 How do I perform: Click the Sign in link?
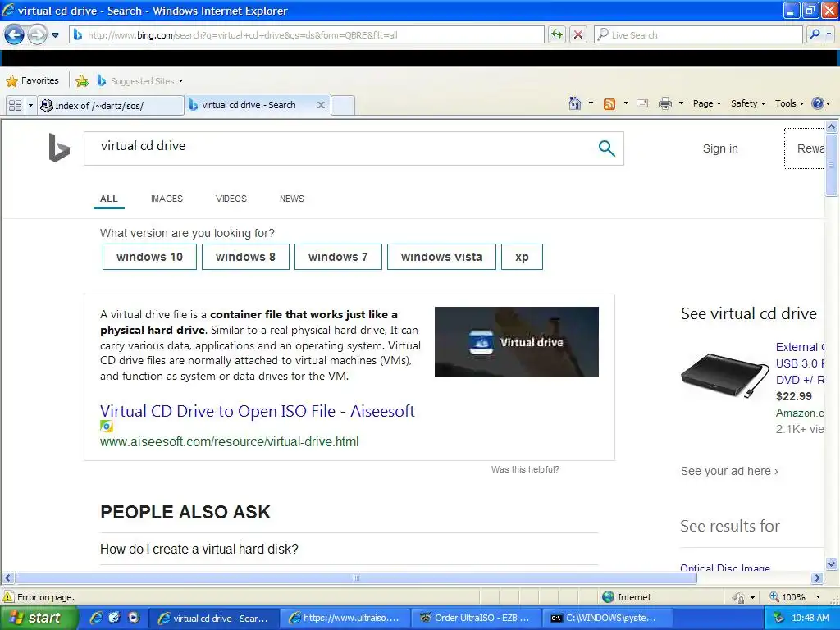(720, 148)
